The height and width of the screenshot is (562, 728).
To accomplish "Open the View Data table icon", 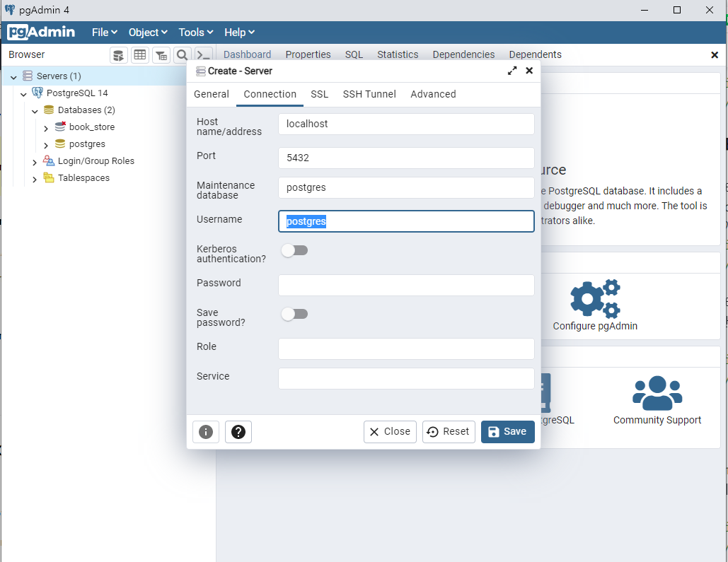I will [x=140, y=55].
